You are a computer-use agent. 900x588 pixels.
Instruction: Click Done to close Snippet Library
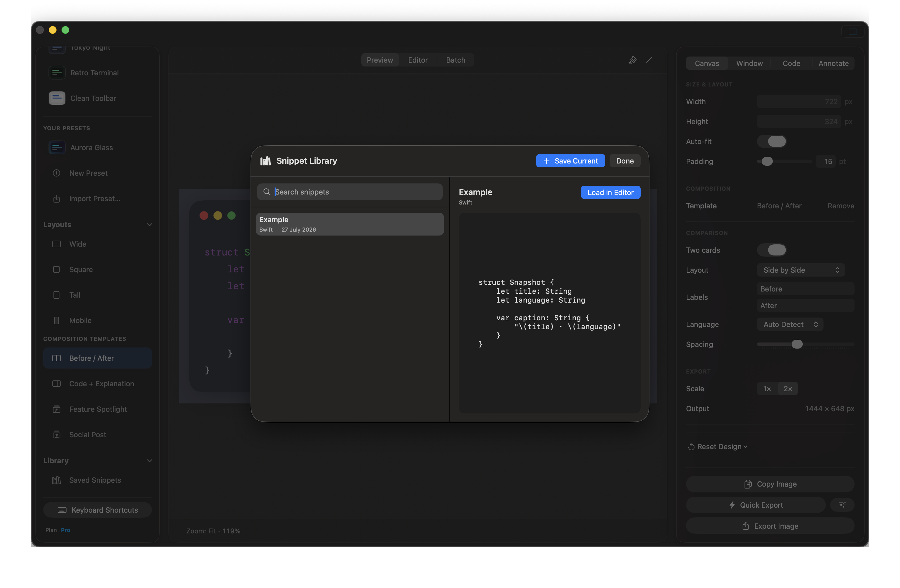click(625, 161)
